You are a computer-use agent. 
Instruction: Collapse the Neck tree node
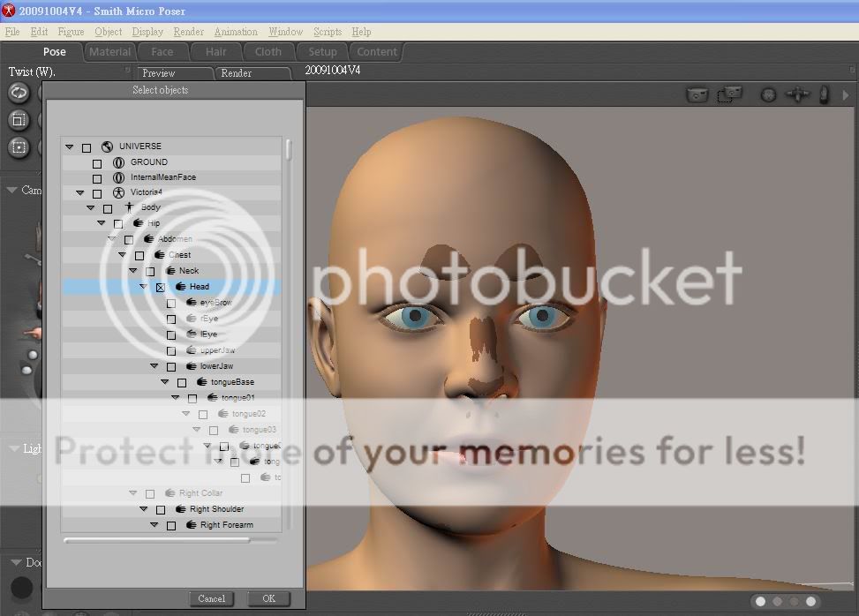[132, 271]
